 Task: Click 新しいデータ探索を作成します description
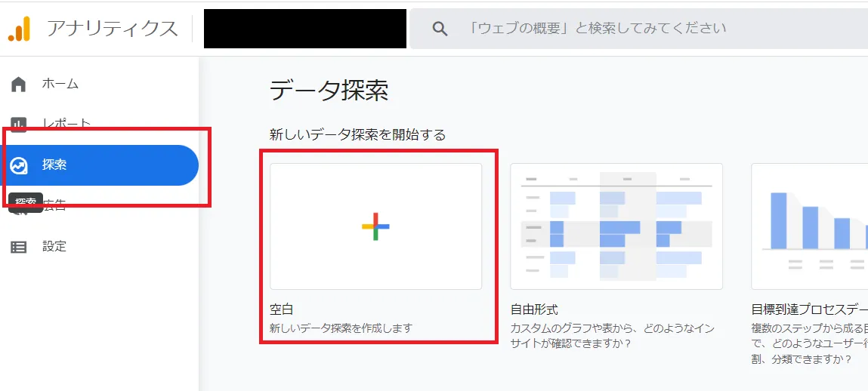341,328
